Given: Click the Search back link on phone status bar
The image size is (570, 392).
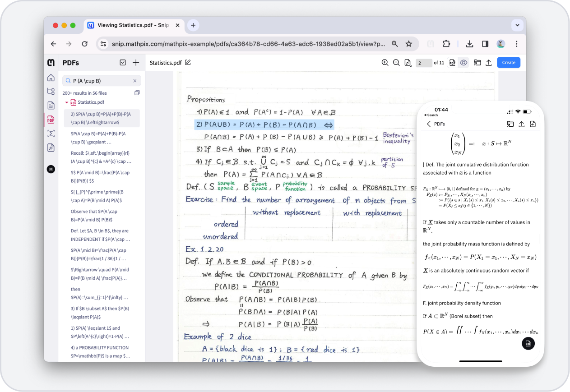Looking at the screenshot, I should 432,115.
